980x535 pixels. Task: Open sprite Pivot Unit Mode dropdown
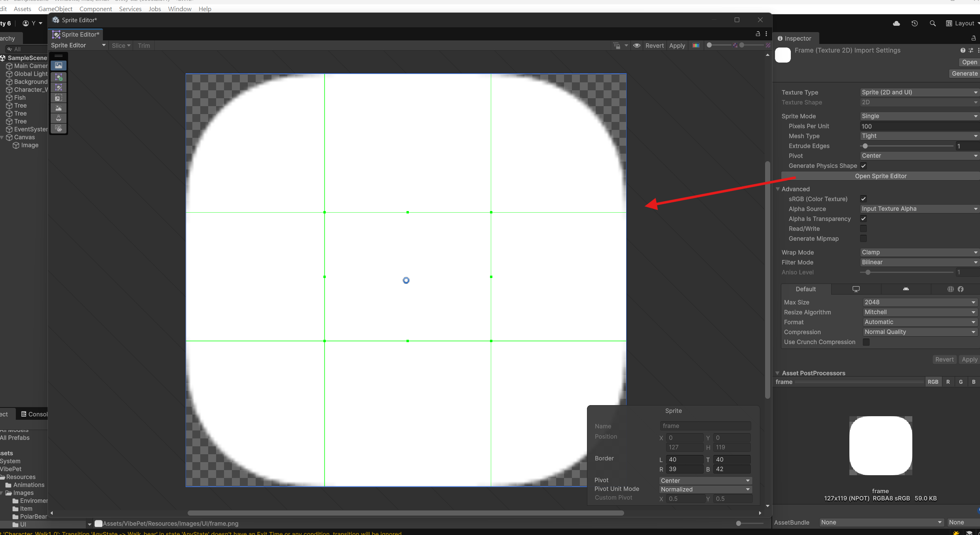[x=705, y=489]
